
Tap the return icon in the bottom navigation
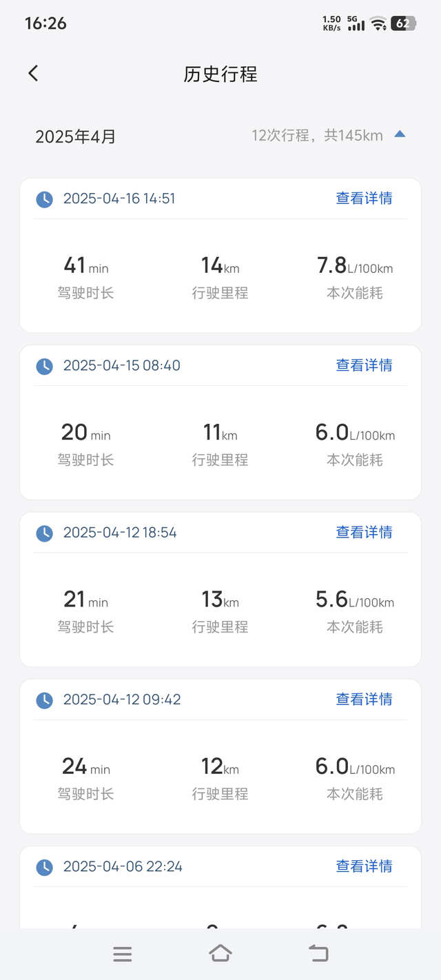click(x=318, y=954)
